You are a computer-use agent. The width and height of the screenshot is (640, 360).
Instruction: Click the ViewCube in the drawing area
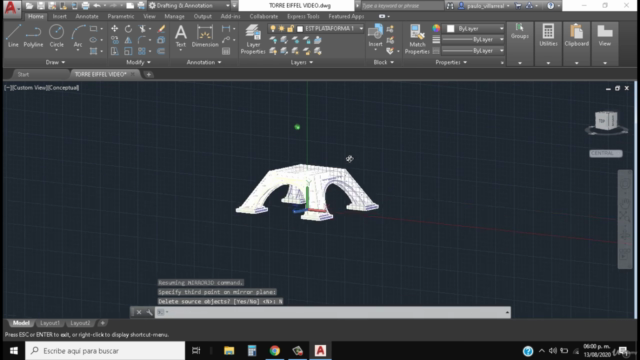click(606, 121)
